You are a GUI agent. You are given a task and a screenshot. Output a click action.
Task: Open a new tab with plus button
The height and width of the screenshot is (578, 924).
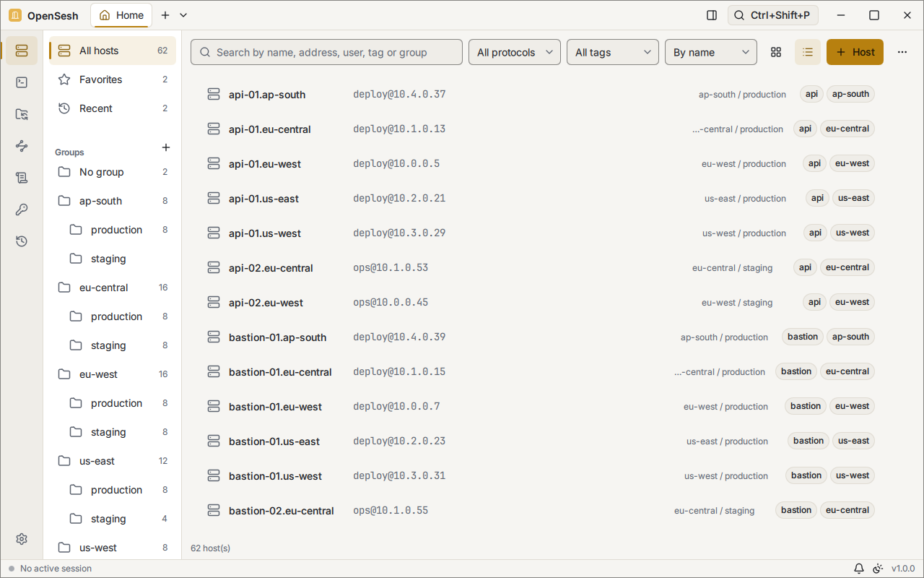[165, 15]
